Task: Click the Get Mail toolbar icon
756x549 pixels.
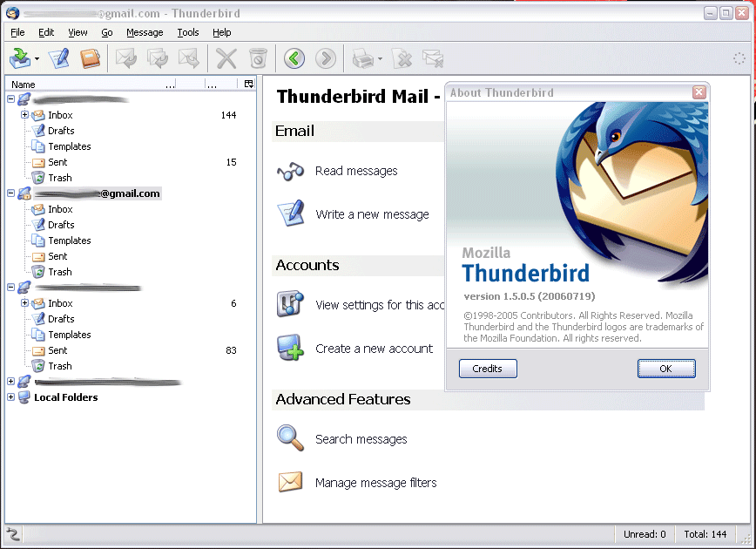Action: pos(20,58)
